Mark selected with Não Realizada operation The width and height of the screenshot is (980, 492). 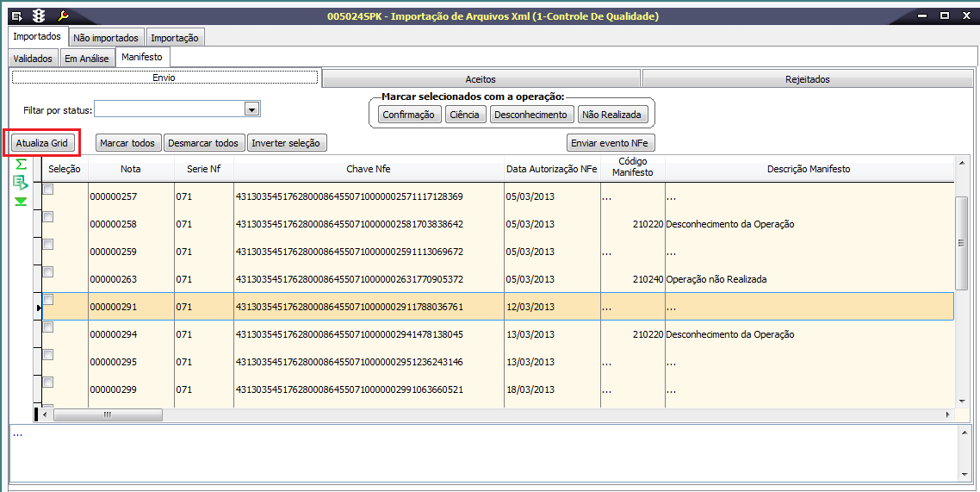[x=613, y=115]
